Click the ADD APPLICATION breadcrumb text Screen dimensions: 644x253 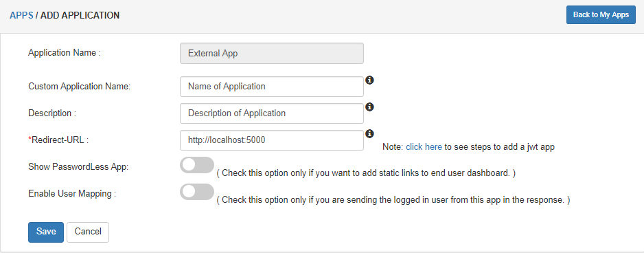pos(80,16)
